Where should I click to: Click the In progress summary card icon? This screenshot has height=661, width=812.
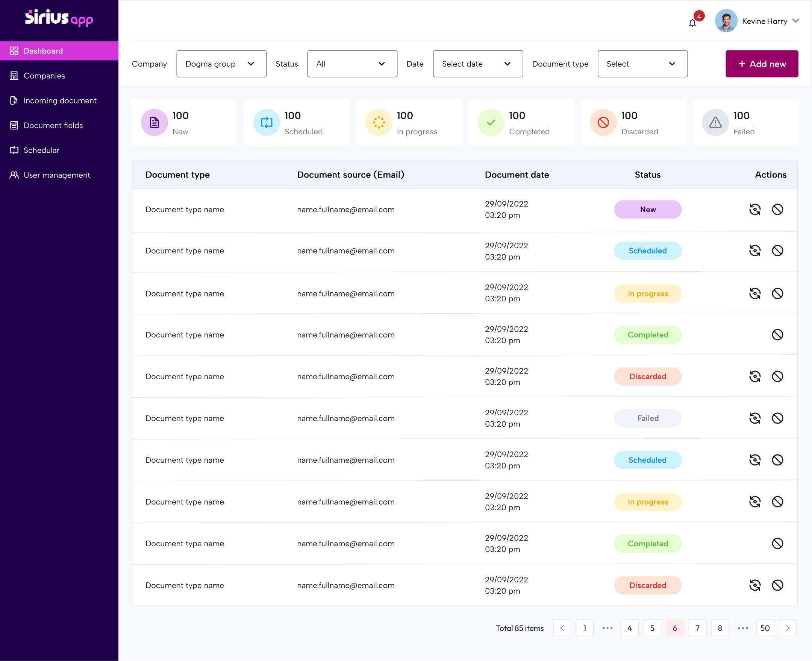coord(378,123)
